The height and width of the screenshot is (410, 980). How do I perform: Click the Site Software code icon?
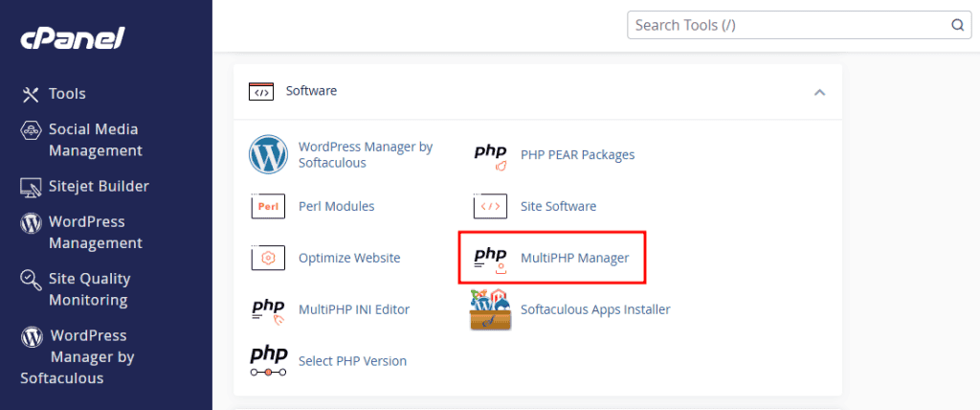[491, 206]
